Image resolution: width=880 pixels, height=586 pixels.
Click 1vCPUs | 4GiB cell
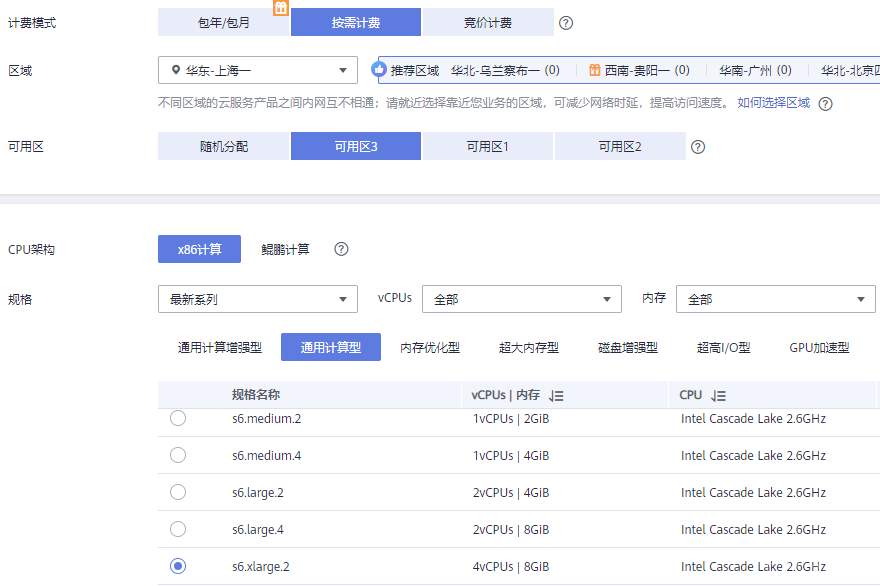pyautogui.click(x=511, y=456)
